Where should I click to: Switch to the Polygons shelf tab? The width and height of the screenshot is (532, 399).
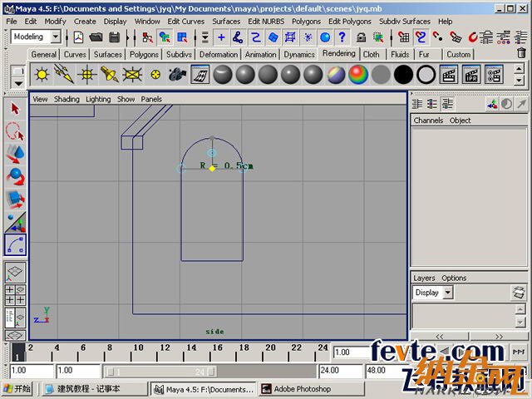144,54
